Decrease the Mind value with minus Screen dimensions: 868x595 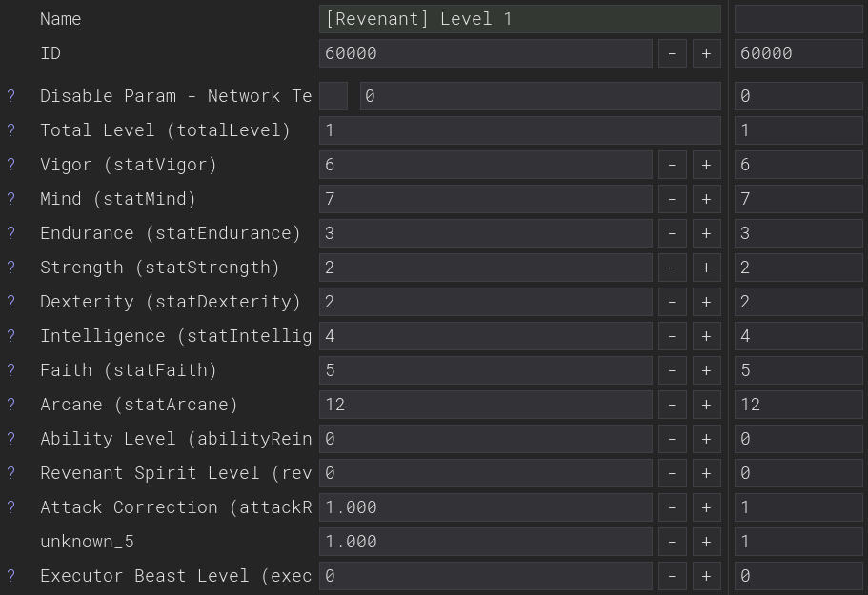[x=672, y=199]
